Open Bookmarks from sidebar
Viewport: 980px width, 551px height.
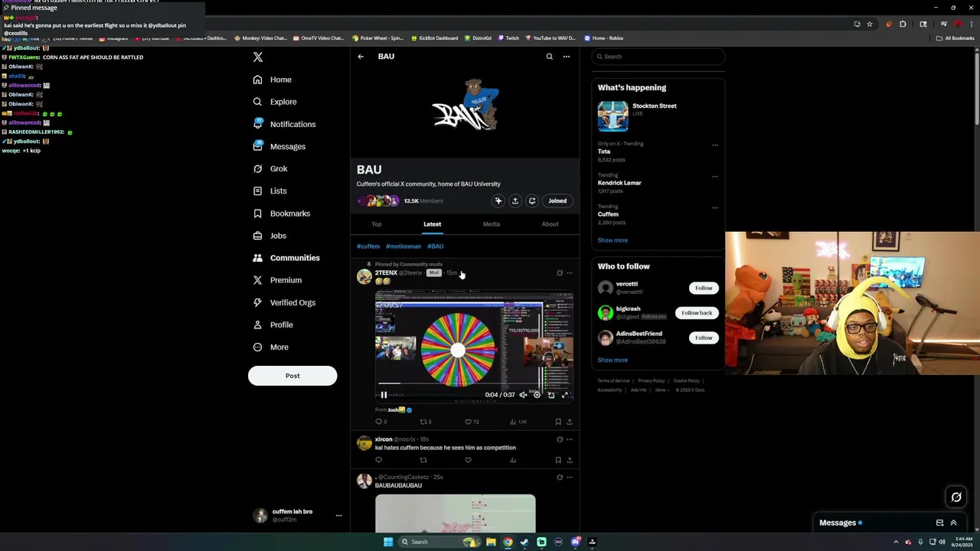click(x=281, y=214)
